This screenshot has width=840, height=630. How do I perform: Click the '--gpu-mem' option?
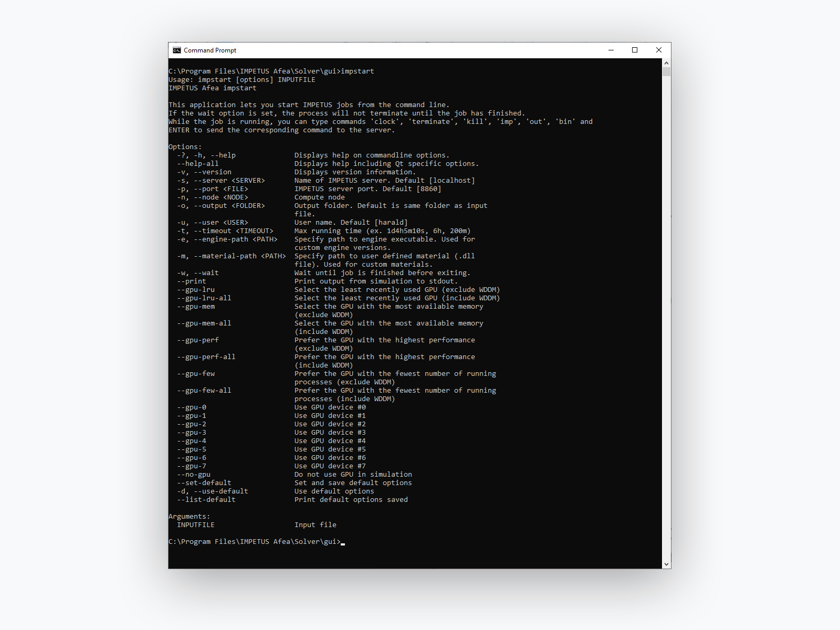(196, 307)
